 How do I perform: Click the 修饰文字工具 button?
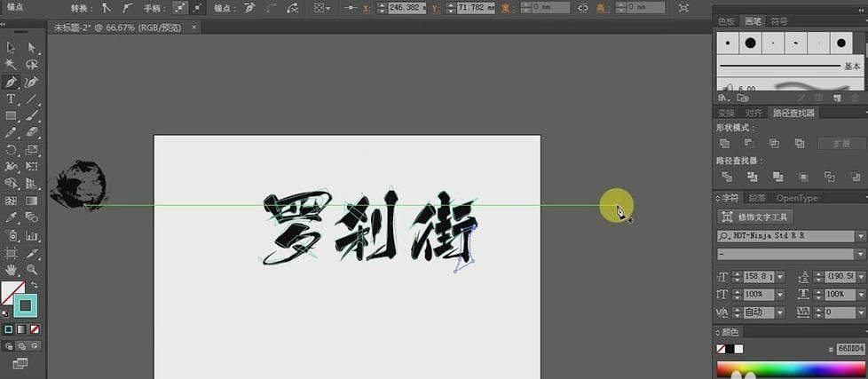[x=755, y=217]
